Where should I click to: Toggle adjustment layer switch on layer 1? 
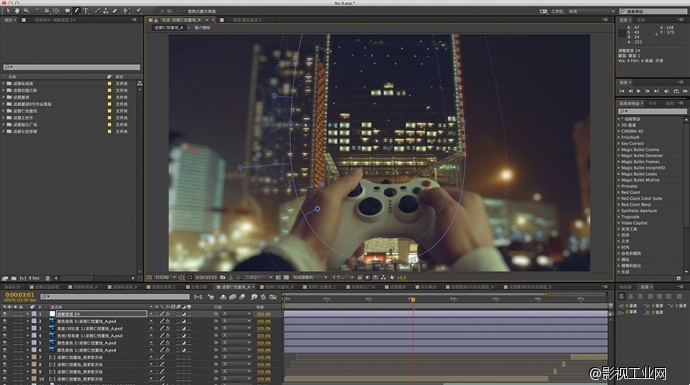184,314
